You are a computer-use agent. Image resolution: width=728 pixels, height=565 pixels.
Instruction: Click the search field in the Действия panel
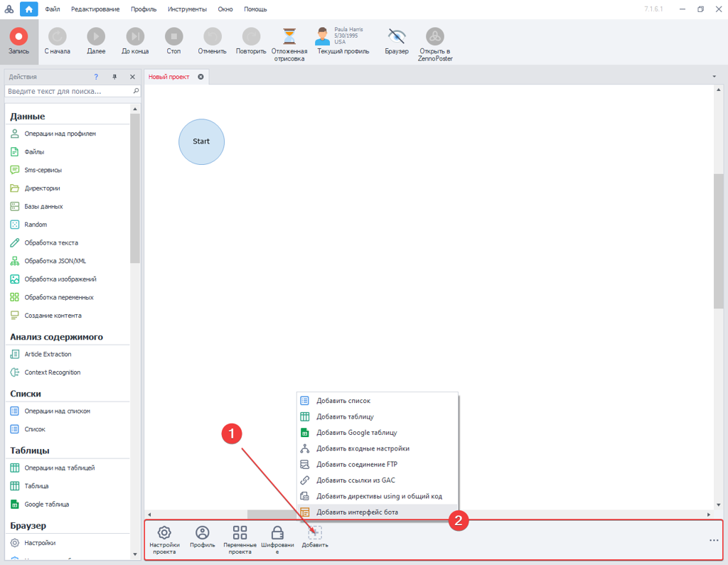[68, 91]
